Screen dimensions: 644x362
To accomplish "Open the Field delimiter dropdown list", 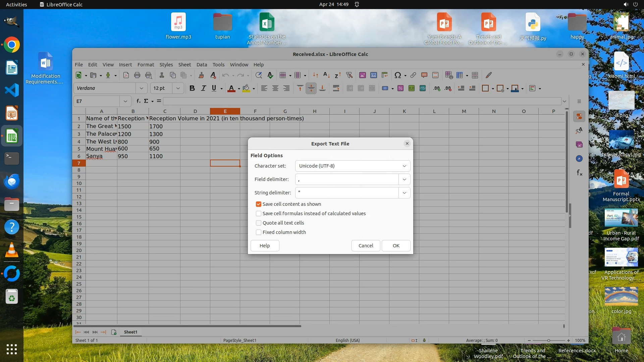I will coord(404,179).
